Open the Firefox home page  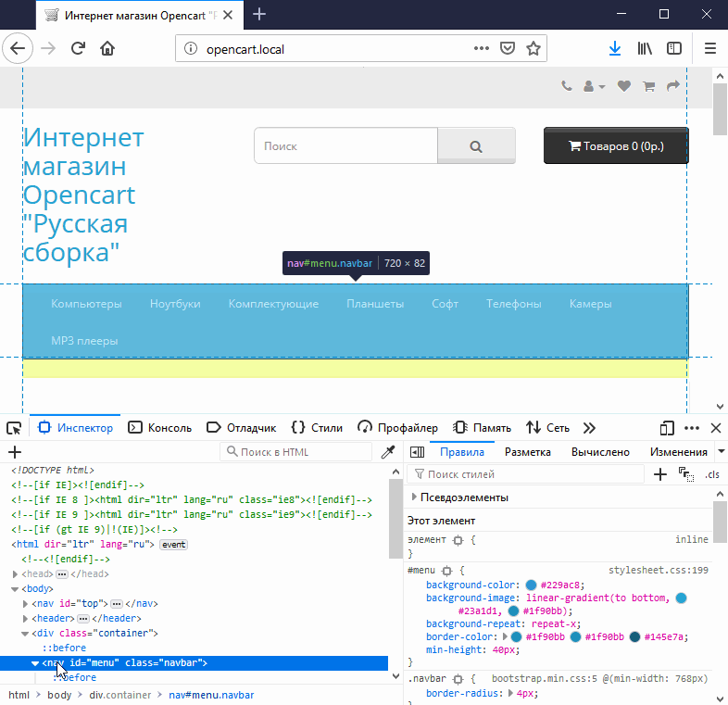coord(107,48)
